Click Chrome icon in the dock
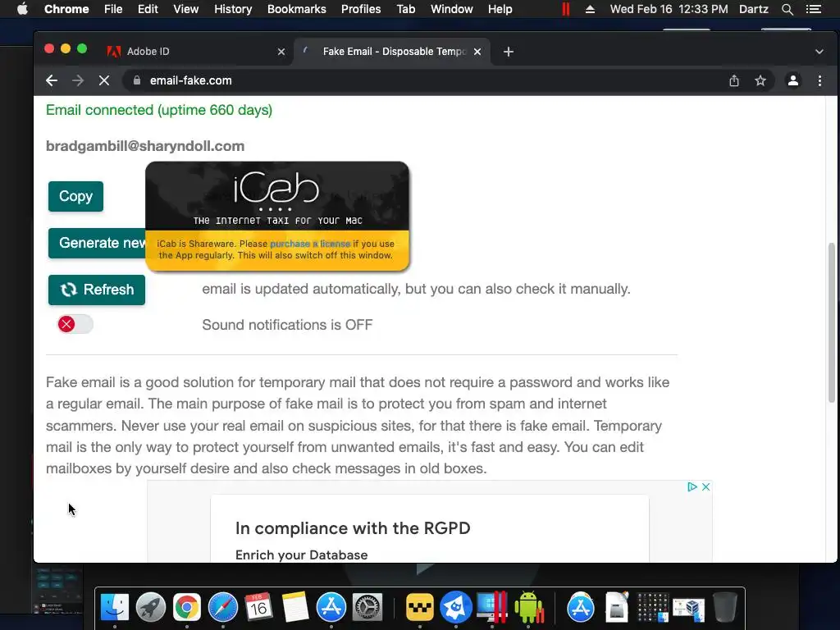The height and width of the screenshot is (630, 840). [x=186, y=608]
